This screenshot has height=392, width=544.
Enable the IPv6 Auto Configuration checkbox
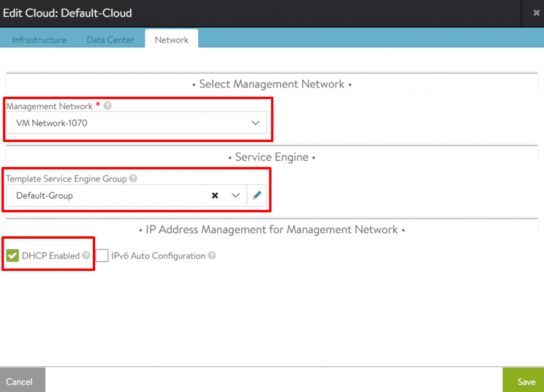[102, 255]
